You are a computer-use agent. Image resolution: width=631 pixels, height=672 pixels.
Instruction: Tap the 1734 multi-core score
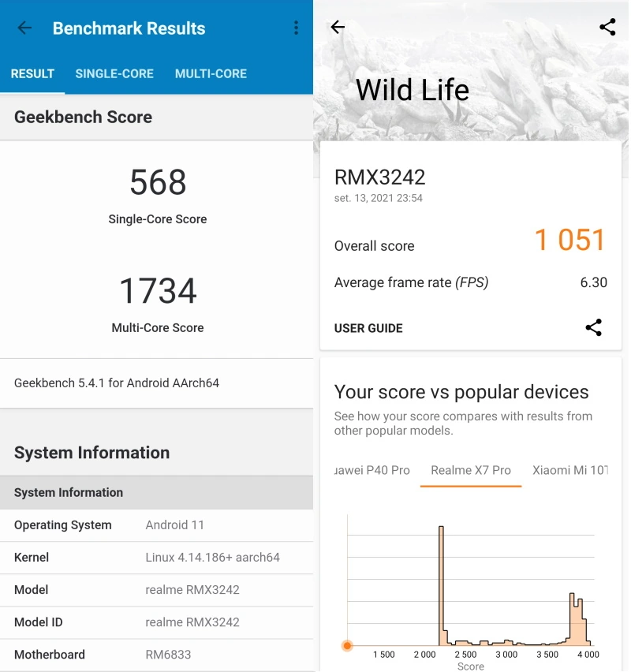(158, 290)
